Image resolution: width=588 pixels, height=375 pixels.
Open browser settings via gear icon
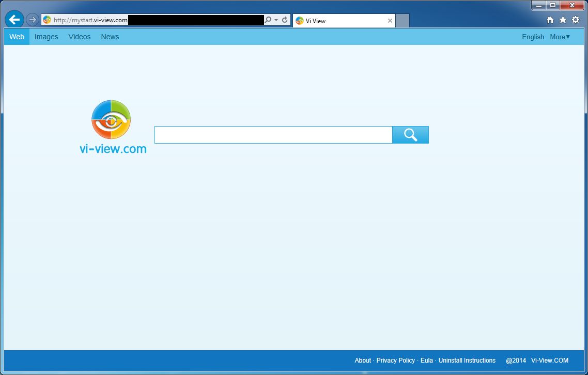click(x=576, y=20)
